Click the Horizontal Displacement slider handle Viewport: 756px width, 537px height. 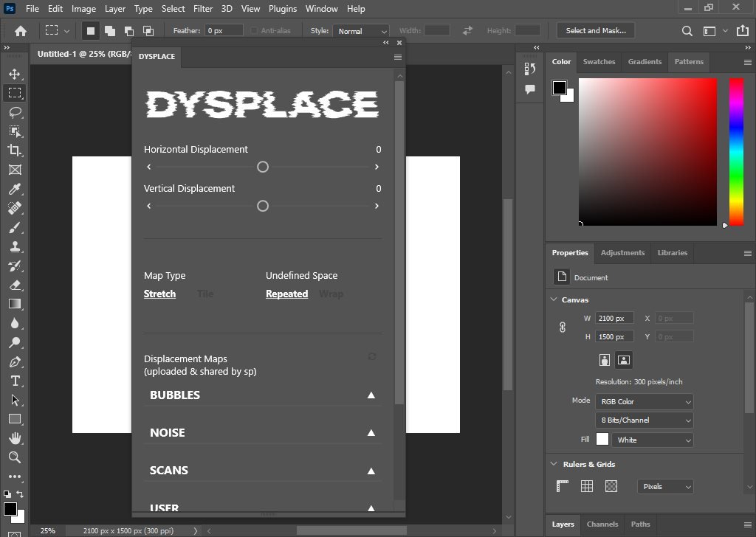(x=263, y=167)
